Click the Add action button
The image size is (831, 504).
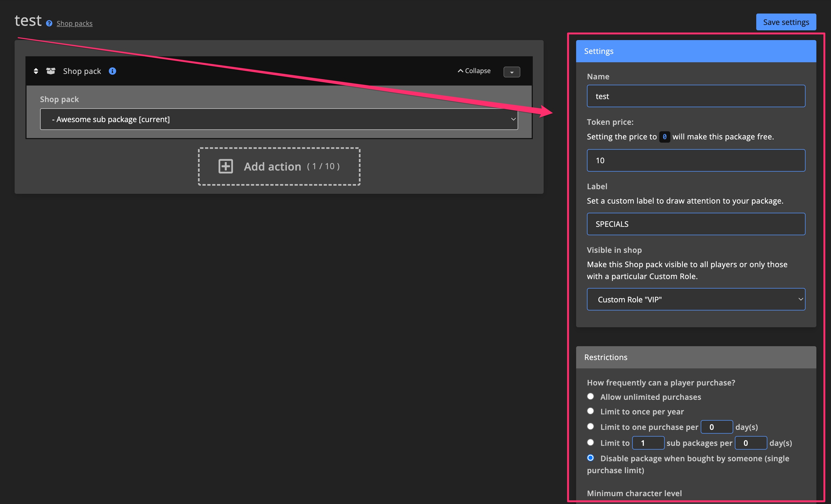(279, 166)
